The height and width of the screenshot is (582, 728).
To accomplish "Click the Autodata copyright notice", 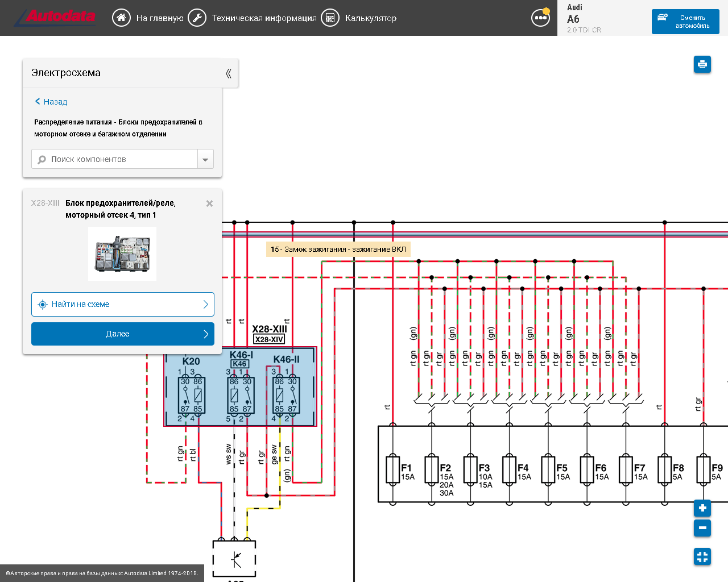I will tap(102, 573).
